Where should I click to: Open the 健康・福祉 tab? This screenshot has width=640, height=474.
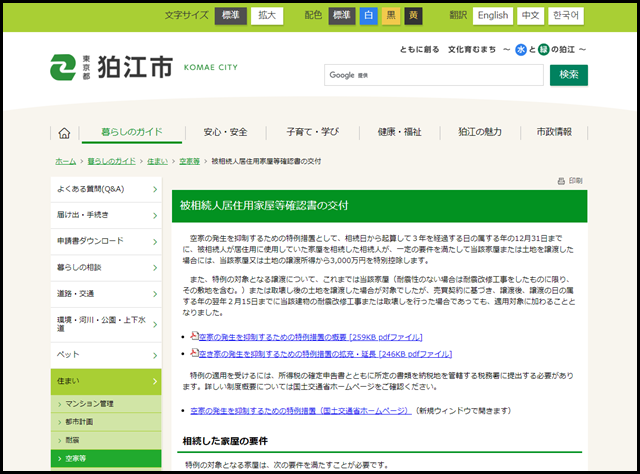point(399,132)
